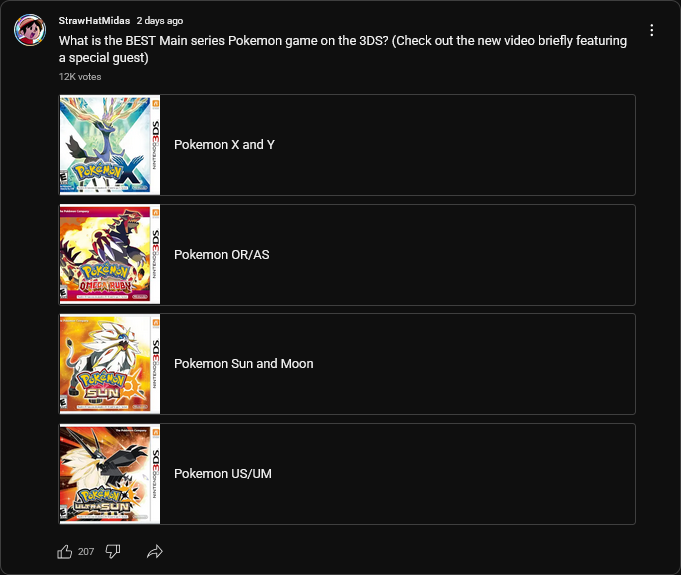
Task: Vote for Pokemon Sun and Moon
Action: click(x=347, y=364)
